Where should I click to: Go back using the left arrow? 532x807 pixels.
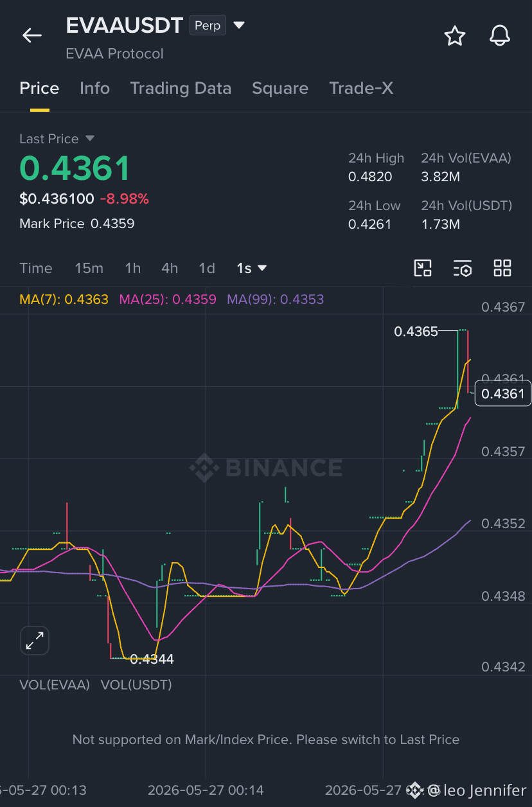click(31, 35)
